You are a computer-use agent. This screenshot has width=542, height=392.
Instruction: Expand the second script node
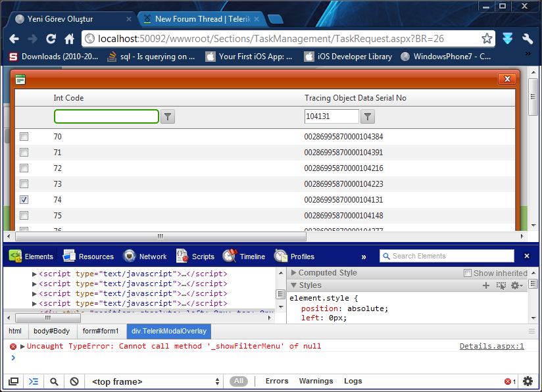34,284
